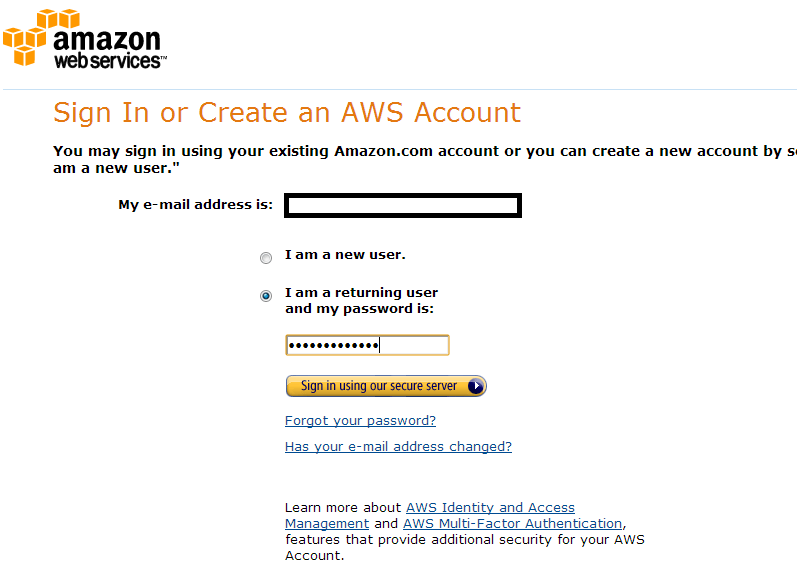
Task: Follow the "AWS Identity and Access" link
Action: click(x=490, y=508)
